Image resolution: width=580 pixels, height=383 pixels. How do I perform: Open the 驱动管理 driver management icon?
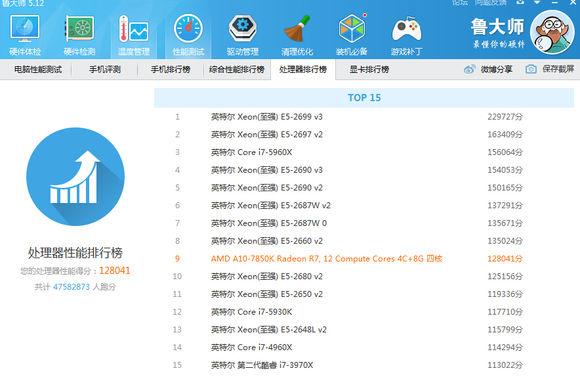(243, 35)
